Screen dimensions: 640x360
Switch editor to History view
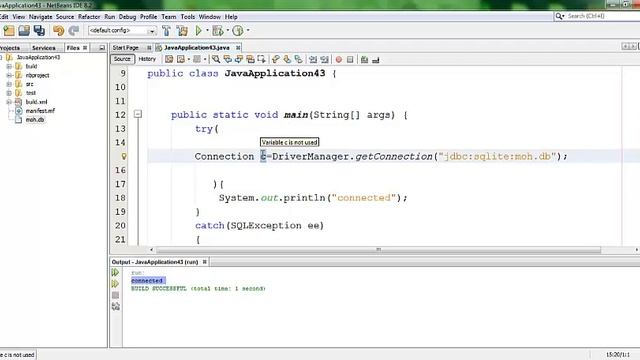[147, 59]
